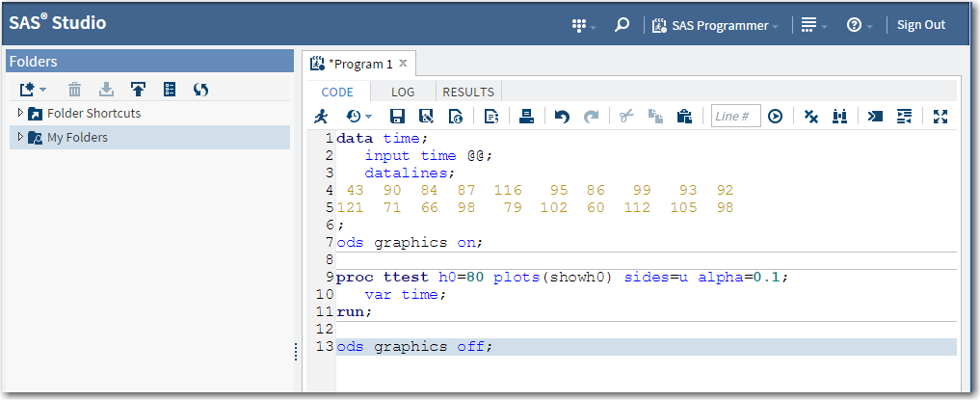Open the submission history dropdown
The width and height of the screenshot is (980, 400).
click(x=358, y=117)
